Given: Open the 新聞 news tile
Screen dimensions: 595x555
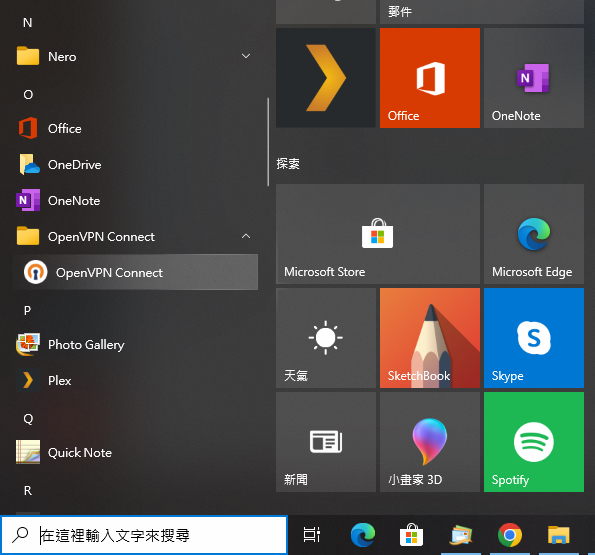Looking at the screenshot, I should [326, 442].
